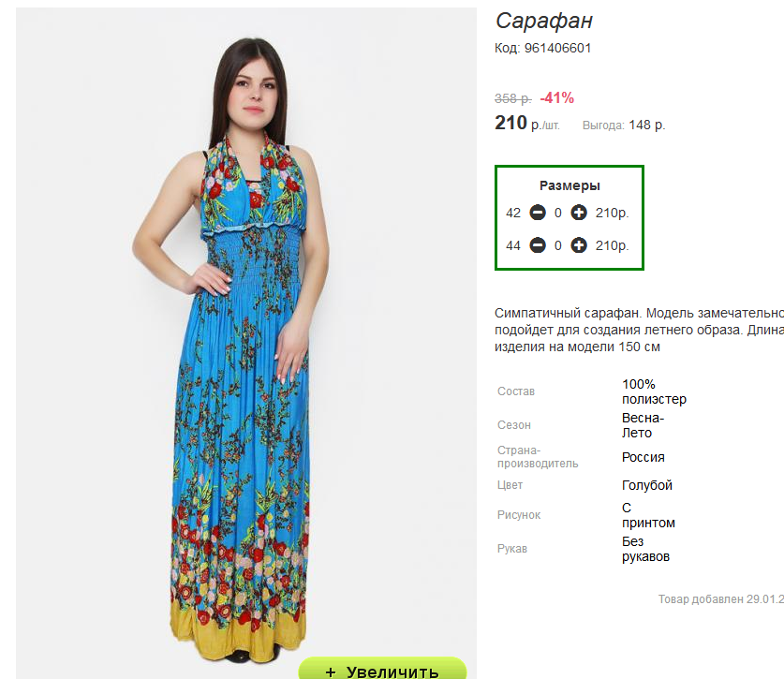784x679 pixels.
Task: Select the product code 961406601
Action: (557, 48)
